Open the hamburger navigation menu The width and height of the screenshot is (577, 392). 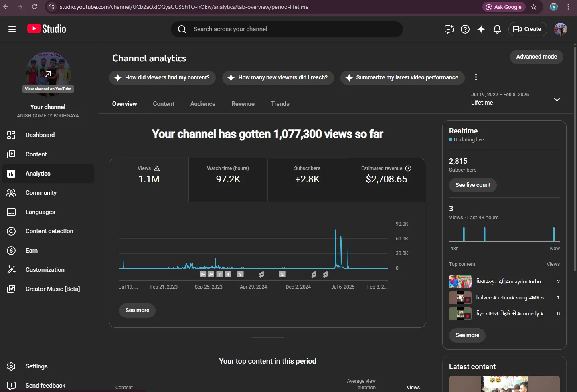point(12,29)
